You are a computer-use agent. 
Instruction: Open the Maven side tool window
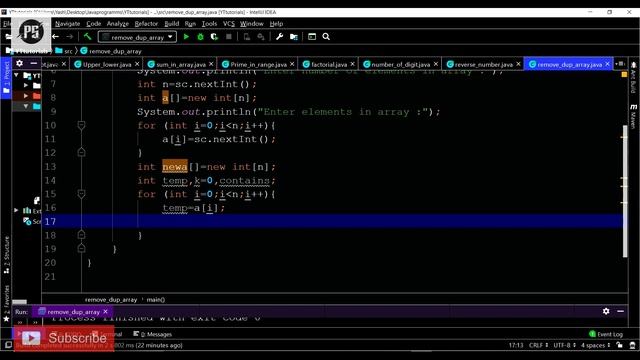click(x=633, y=116)
